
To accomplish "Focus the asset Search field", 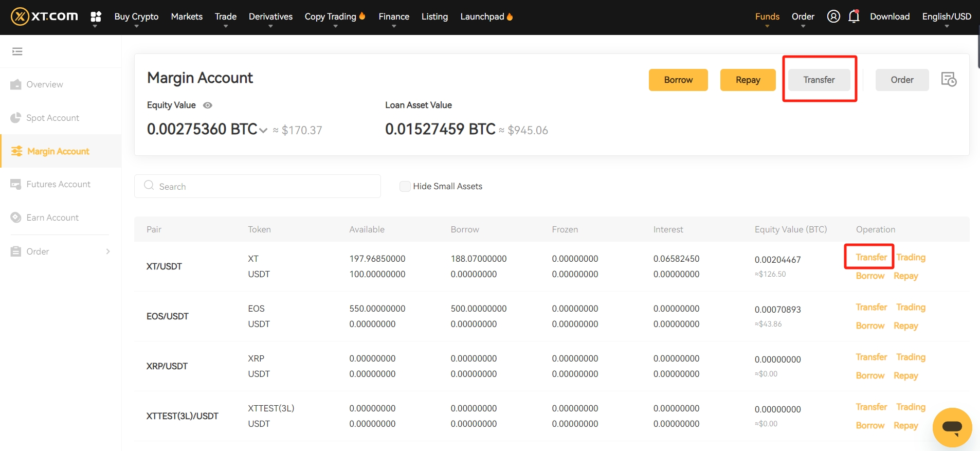I will tap(258, 186).
